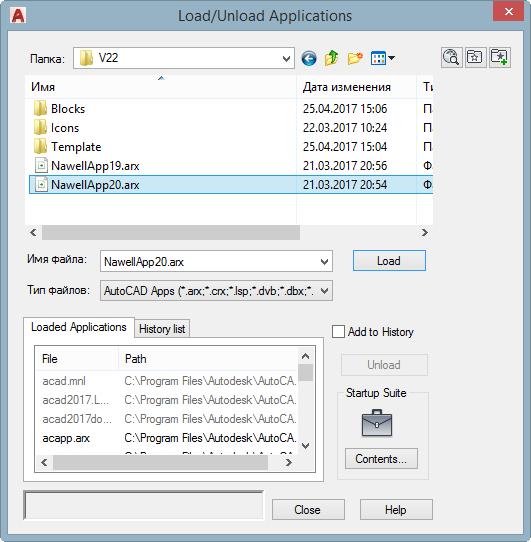The width and height of the screenshot is (531, 542).
Task: Click the Look in Favorites icon
Action: pyautogui.click(x=476, y=57)
